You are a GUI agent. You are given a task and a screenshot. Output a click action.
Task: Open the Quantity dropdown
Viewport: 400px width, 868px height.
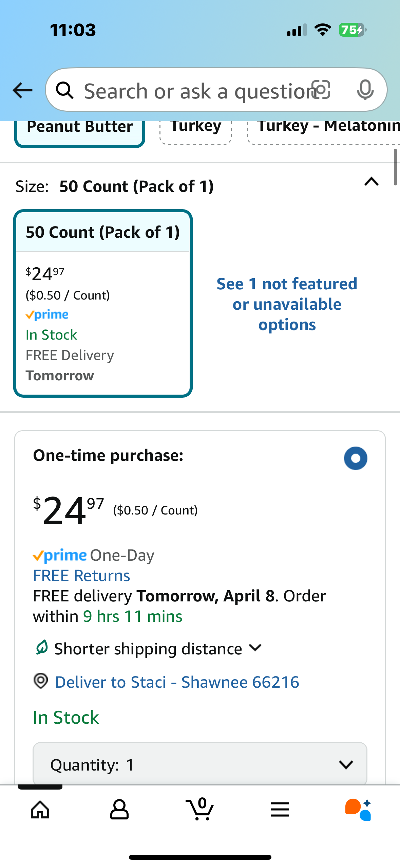[x=200, y=764]
